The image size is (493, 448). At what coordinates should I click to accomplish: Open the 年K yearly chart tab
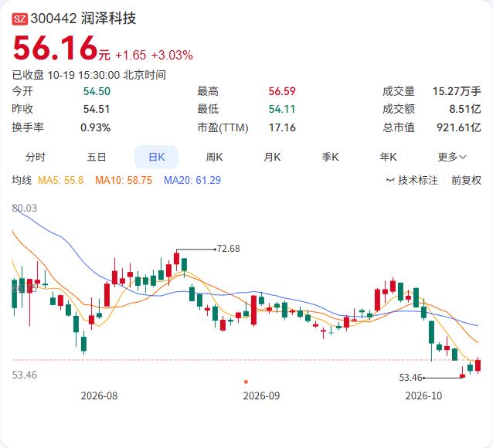(x=388, y=157)
